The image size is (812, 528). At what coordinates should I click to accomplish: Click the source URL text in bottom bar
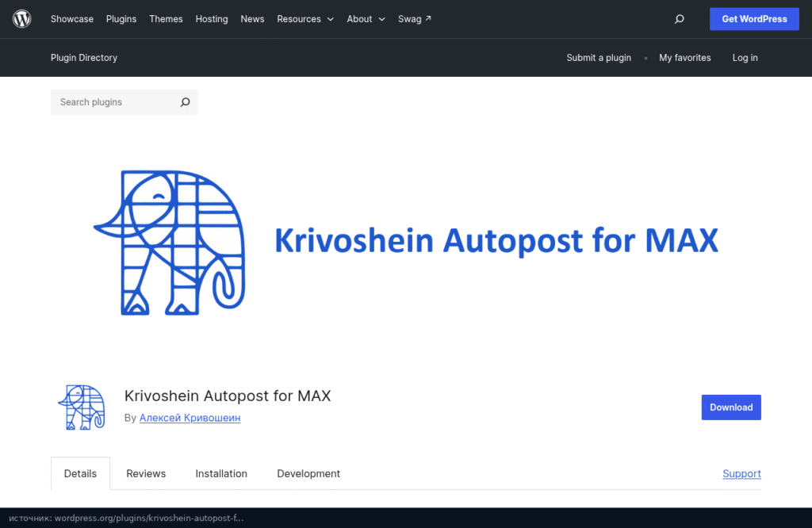pos(126,518)
